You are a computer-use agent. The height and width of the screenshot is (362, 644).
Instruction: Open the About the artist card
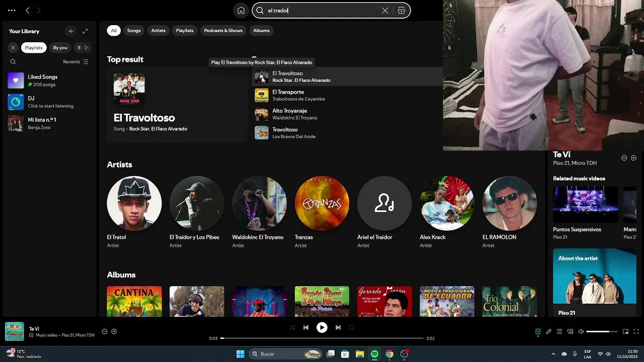[595, 283]
